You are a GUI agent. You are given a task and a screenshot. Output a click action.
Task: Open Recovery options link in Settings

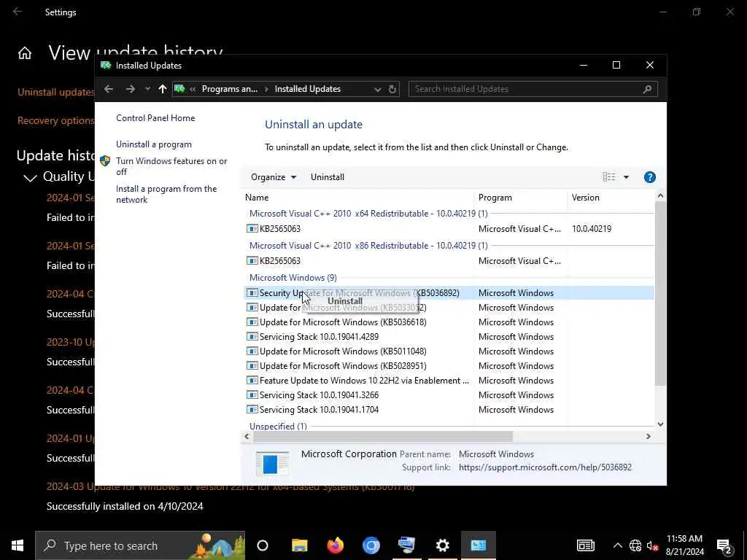pyautogui.click(x=55, y=121)
